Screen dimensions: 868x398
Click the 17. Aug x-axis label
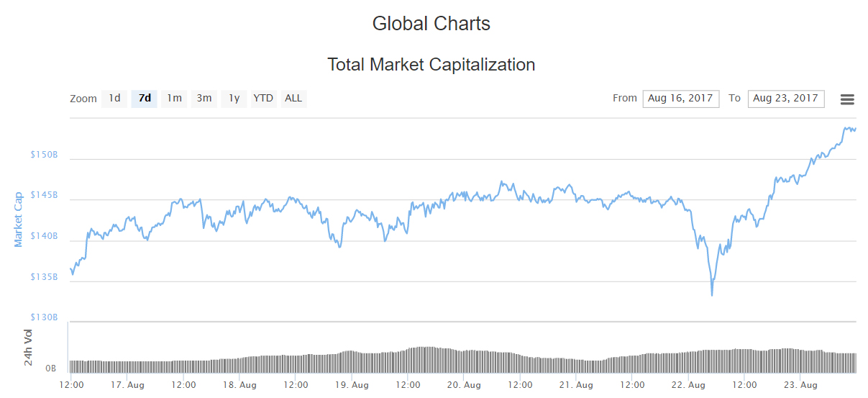126,385
